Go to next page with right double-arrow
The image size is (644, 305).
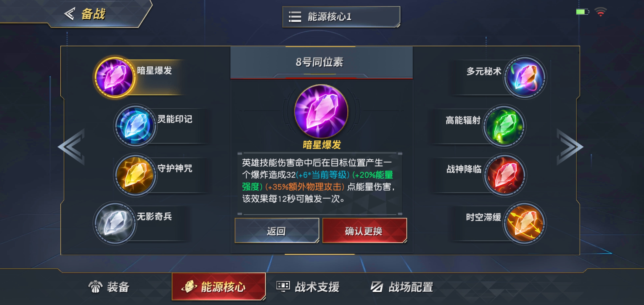(570, 147)
